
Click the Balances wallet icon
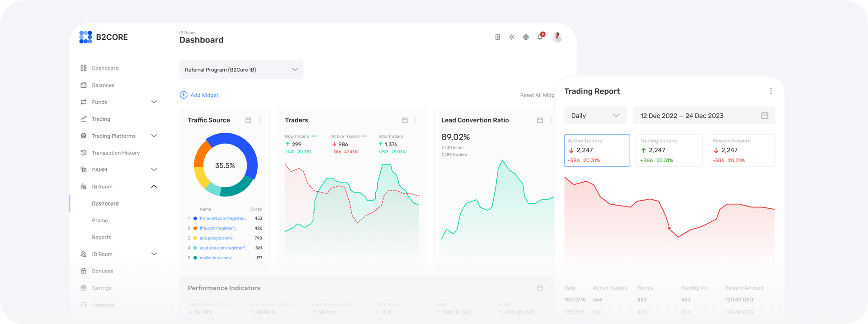84,85
